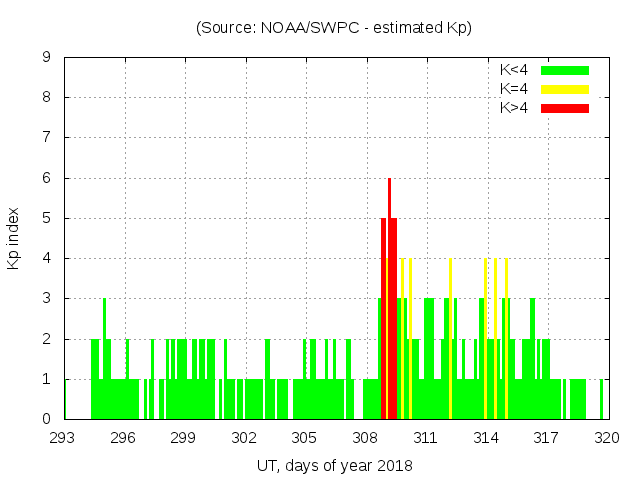This screenshot has height=480, width=640.
Task: Click the NOAA/SWPC source chart title
Action: pos(334,28)
